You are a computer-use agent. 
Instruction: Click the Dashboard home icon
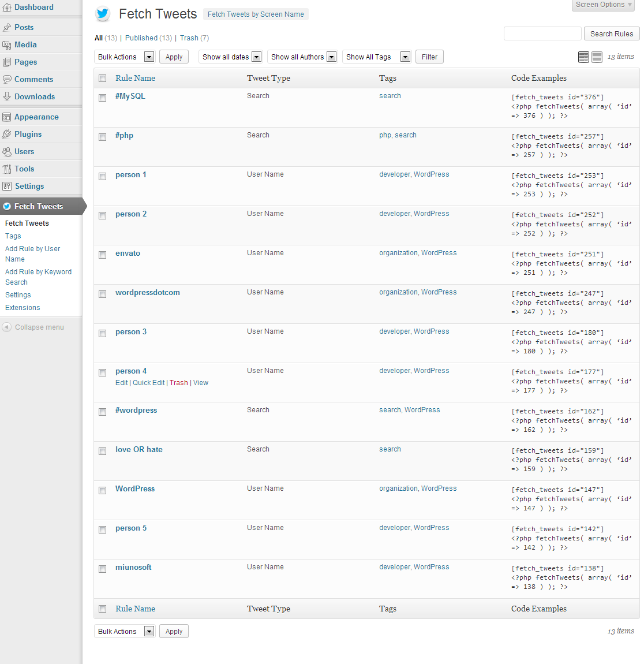pos(7,7)
